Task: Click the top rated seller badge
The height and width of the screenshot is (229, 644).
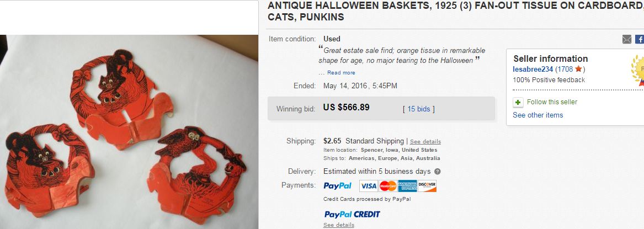Action: (638, 70)
